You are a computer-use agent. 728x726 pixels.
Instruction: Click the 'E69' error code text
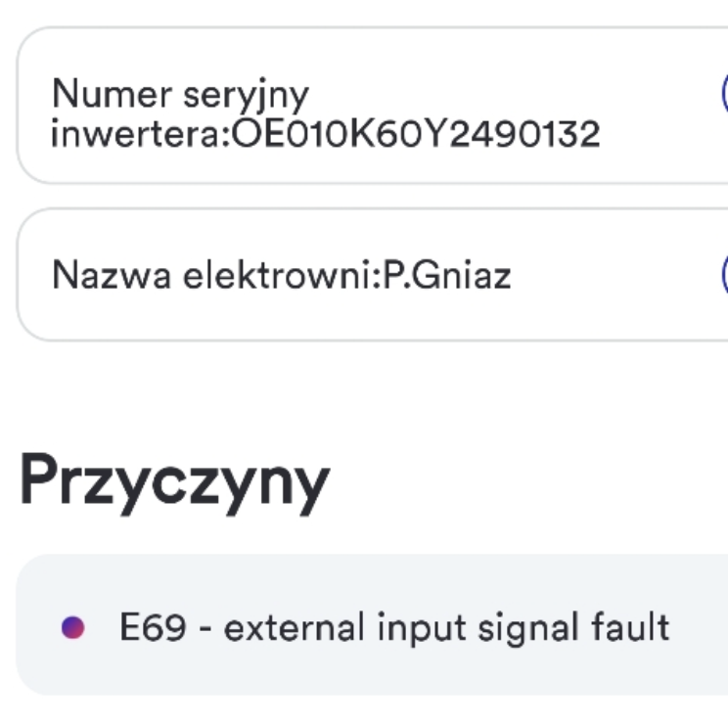coord(153,627)
